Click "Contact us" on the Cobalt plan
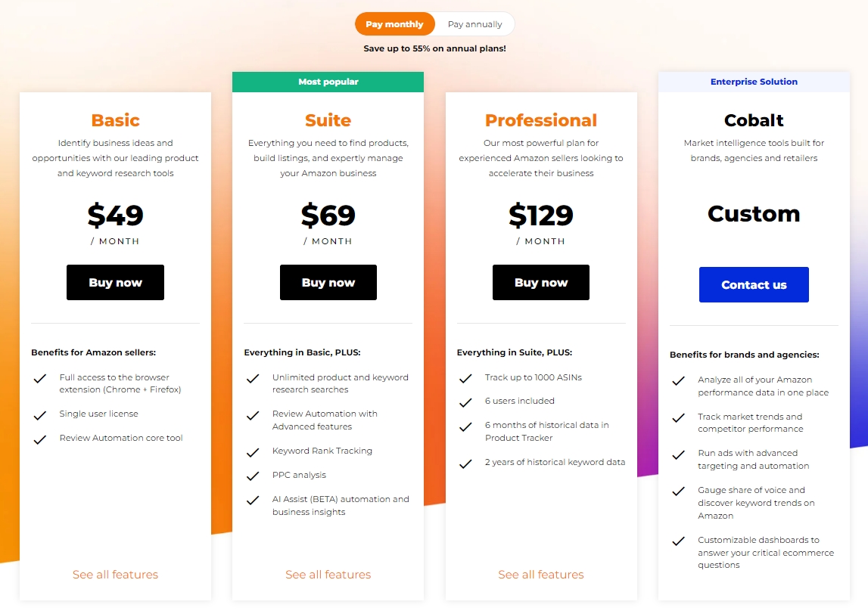 754,284
